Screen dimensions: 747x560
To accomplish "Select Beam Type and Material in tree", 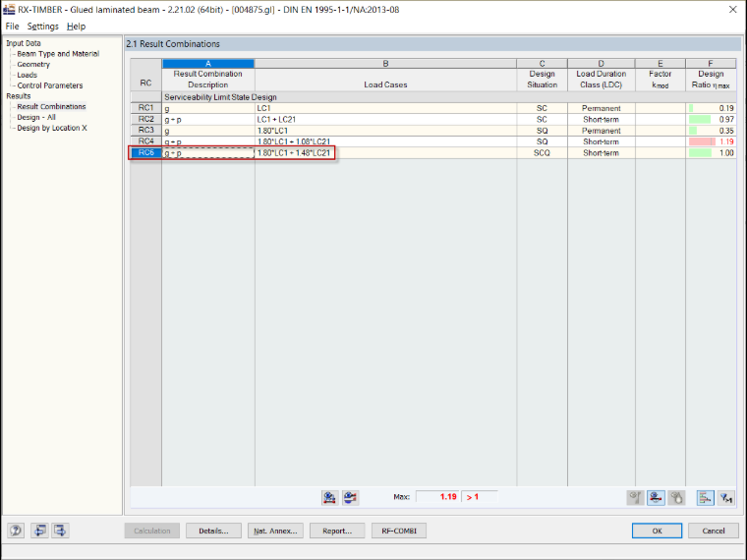I will coord(58,54).
